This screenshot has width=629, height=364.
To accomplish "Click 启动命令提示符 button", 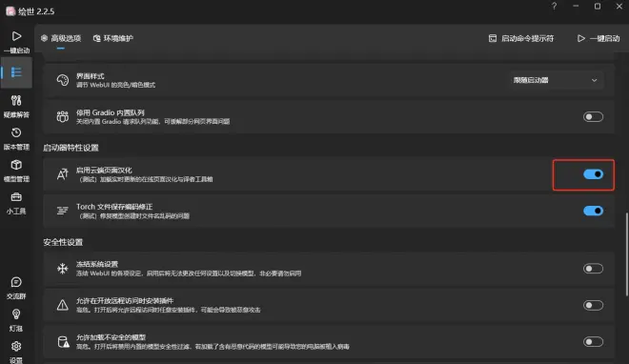I will pyautogui.click(x=521, y=38).
